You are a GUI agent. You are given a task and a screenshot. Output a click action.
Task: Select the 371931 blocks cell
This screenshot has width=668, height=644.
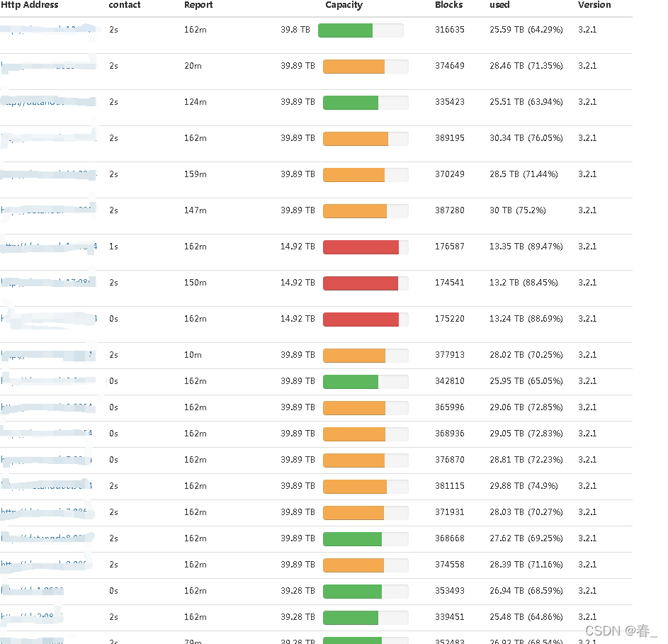449,513
